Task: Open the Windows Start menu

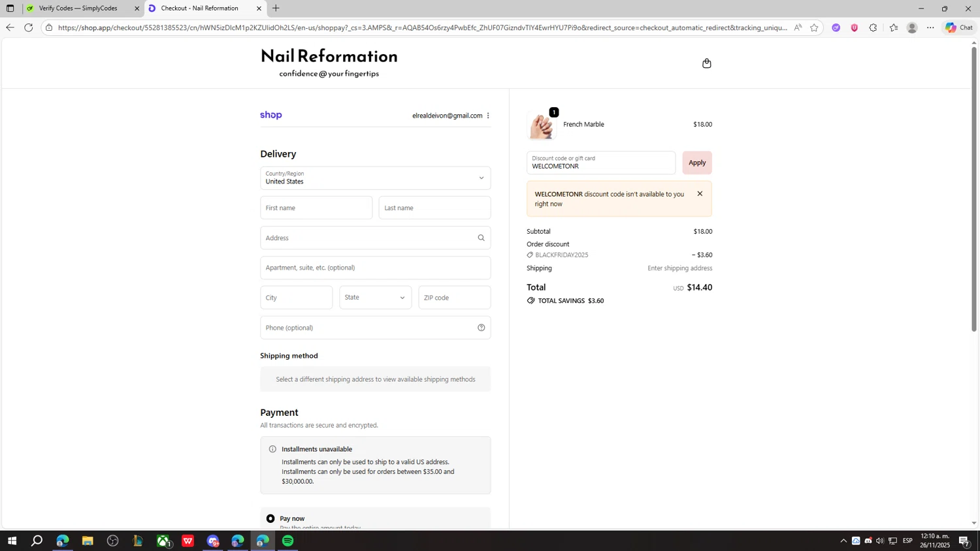Action: pyautogui.click(x=12, y=541)
